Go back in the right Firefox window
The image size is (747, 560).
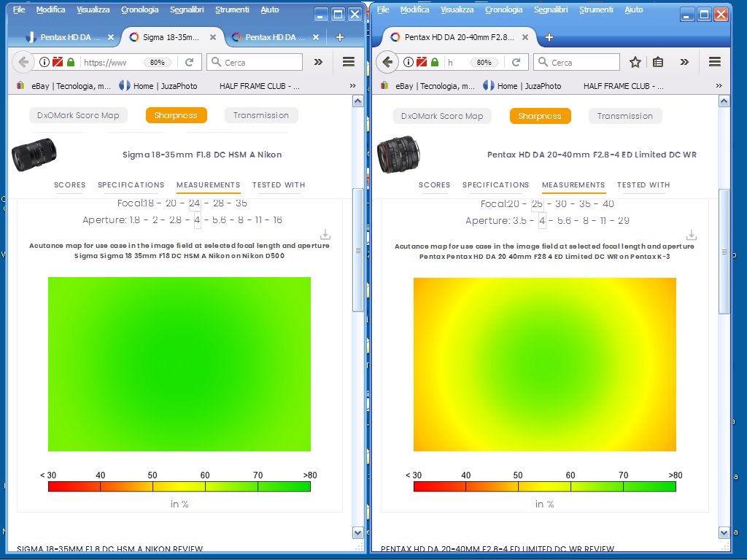point(387,62)
